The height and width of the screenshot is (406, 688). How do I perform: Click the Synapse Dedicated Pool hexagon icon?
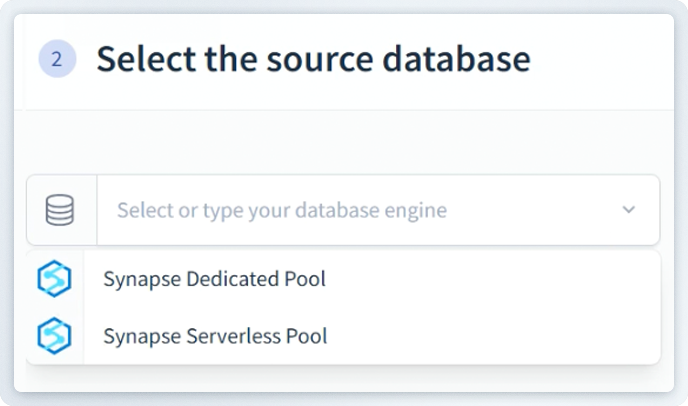(54, 279)
